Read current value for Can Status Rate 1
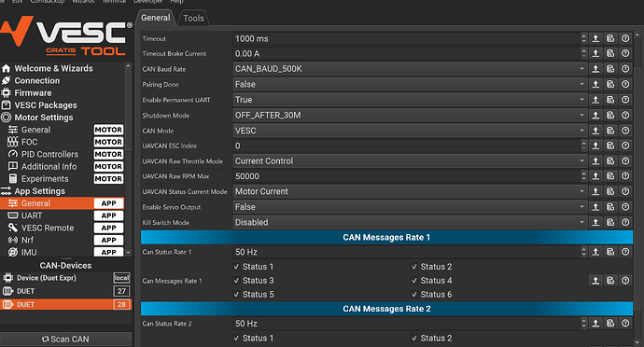Viewport: 644px width, 347px height. [595, 252]
